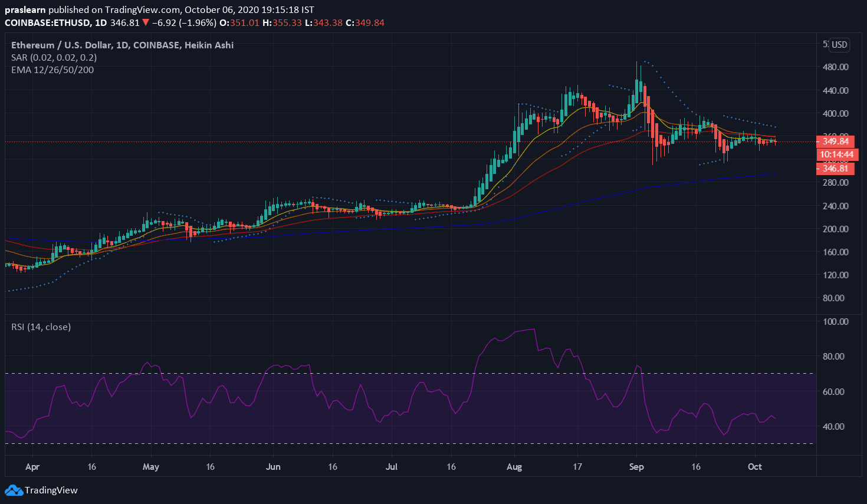
Task: Click the 346.81 price label on axis
Action: pos(835,169)
